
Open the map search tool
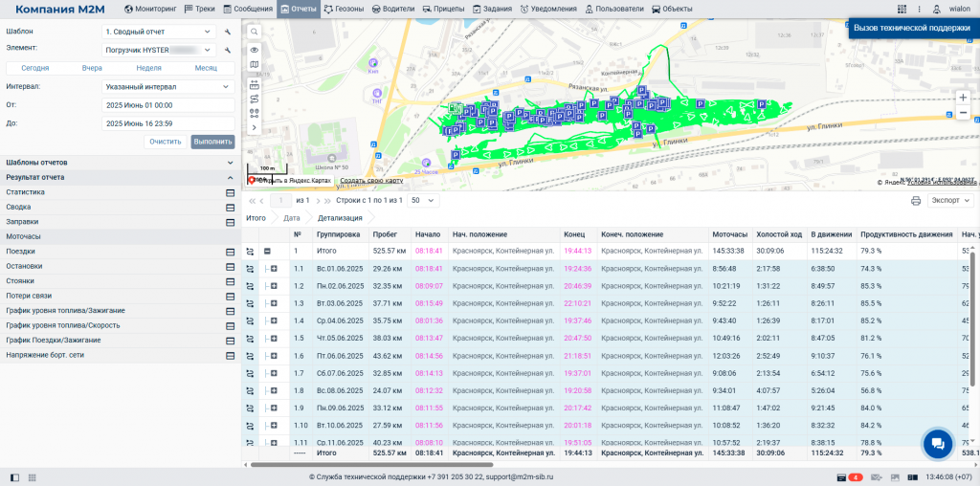pos(255,32)
